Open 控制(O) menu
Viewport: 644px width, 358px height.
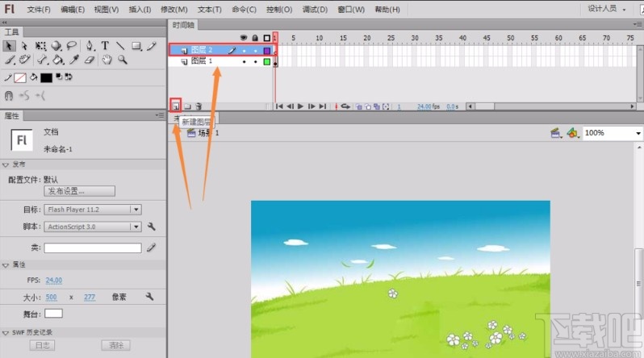click(279, 9)
